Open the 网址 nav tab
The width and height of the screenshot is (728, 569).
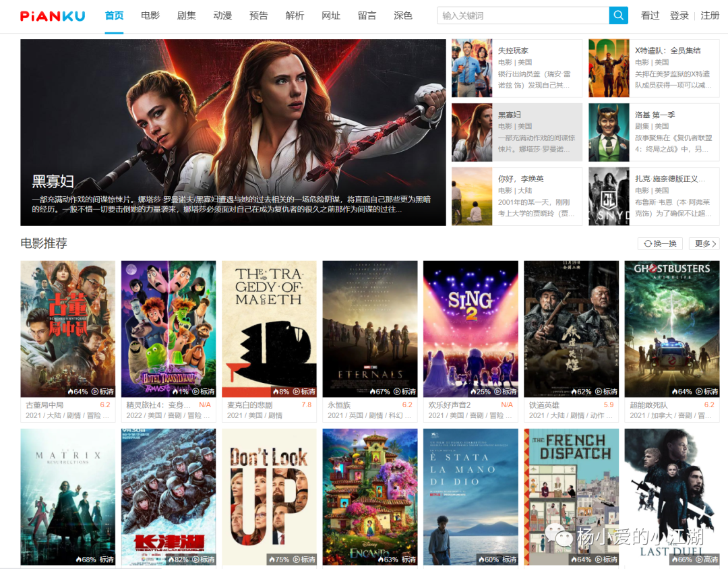[331, 16]
